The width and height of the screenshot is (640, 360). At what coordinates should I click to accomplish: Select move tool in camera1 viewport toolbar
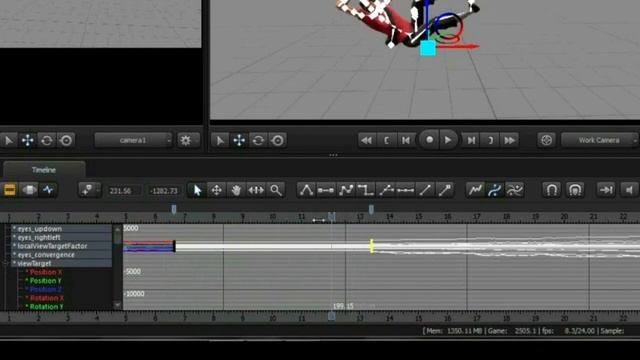click(27, 140)
